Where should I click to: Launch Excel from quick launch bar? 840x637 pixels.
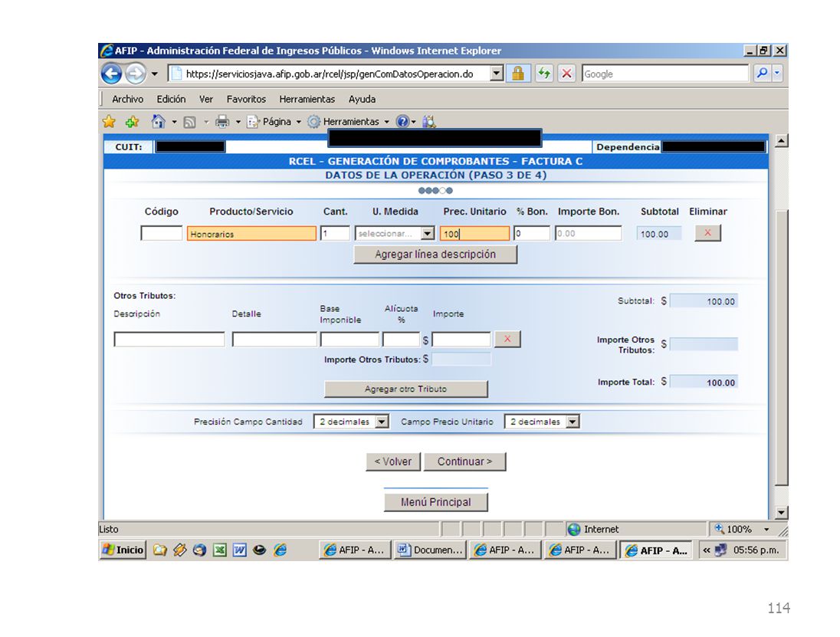[220, 550]
